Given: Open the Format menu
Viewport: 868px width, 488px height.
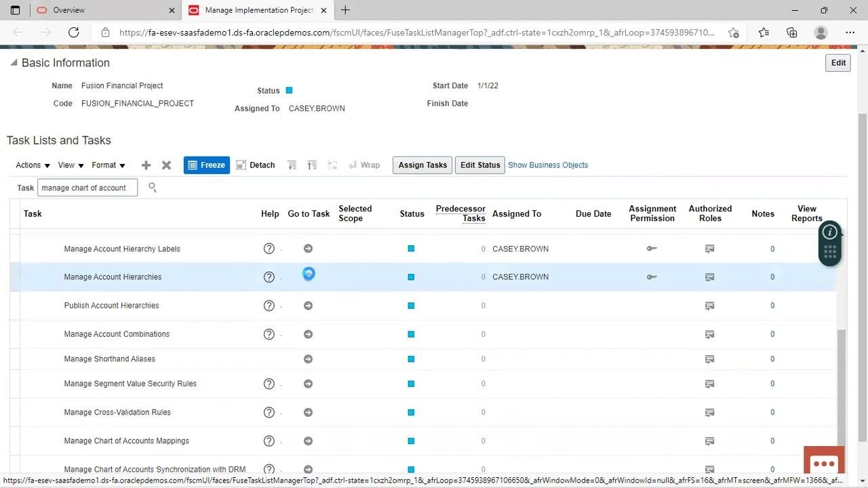Looking at the screenshot, I should click(108, 165).
